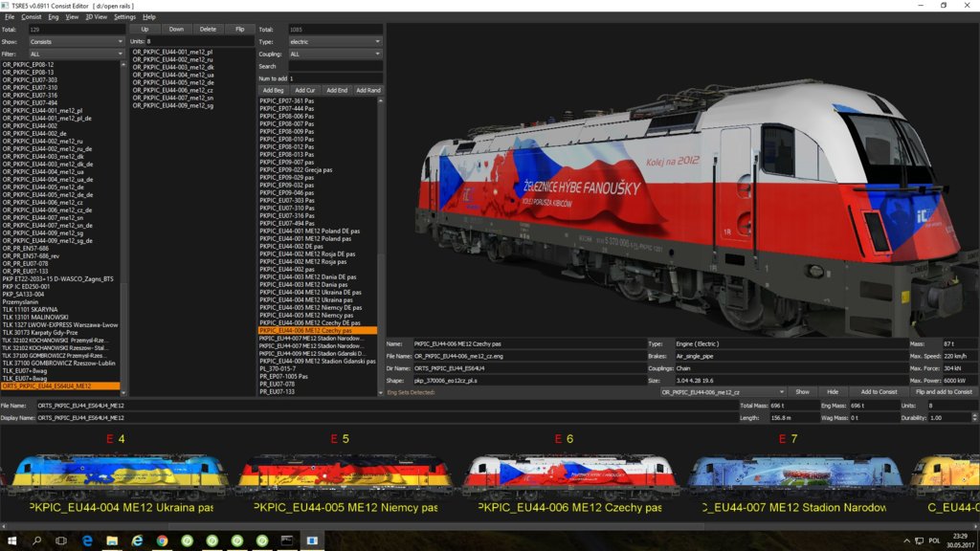Viewport: 980px width, 551px height.
Task: Open Google Chrome from the taskbar
Action: tap(162, 540)
